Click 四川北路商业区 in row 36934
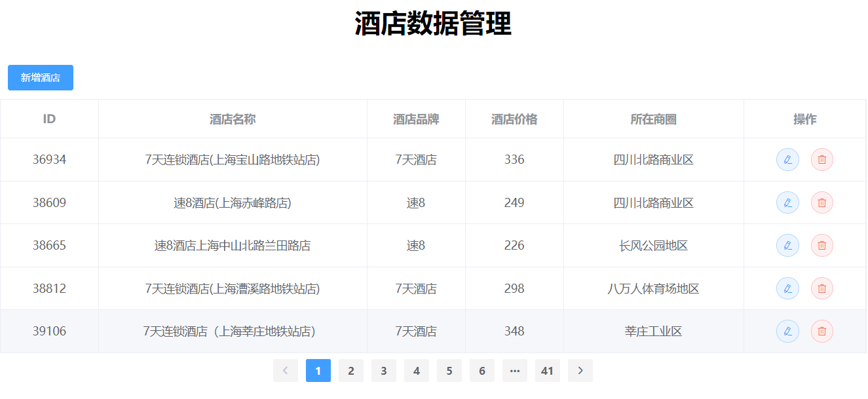 654,160
